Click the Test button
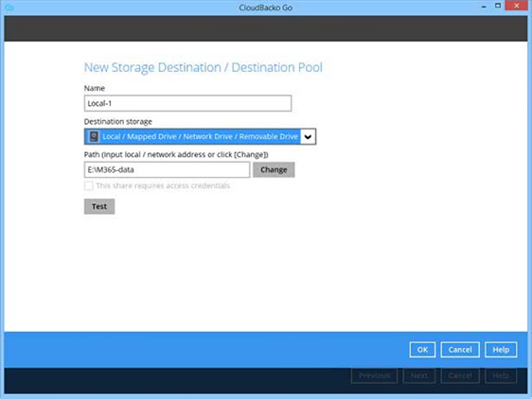The width and height of the screenshot is (532, 399). tap(99, 206)
